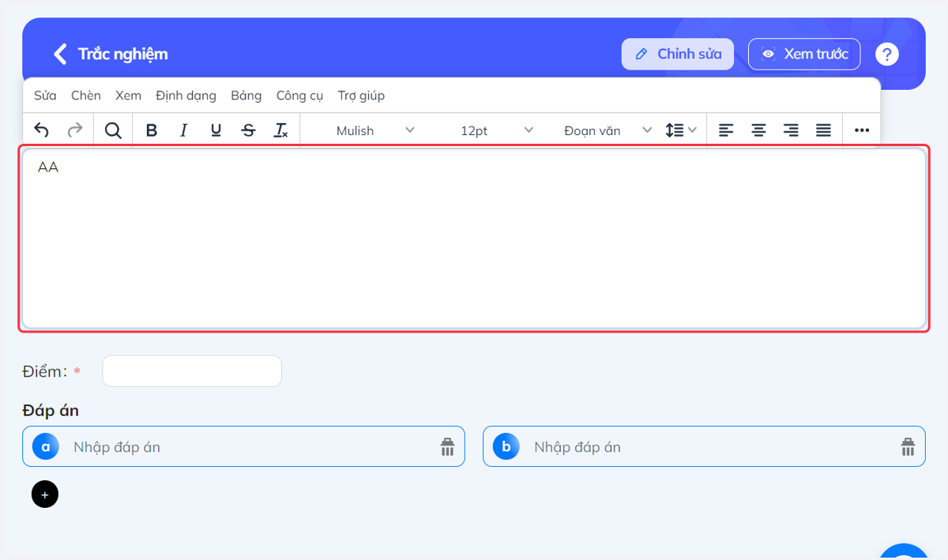Select the blue a answer badge

tap(46, 447)
